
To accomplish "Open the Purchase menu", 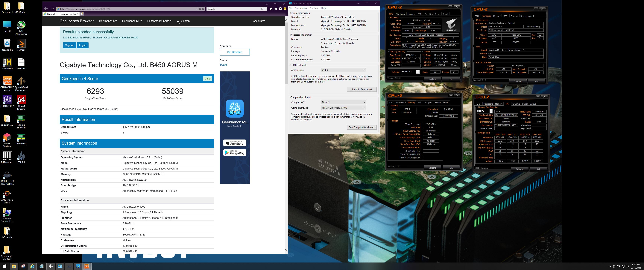I will 314,8.
